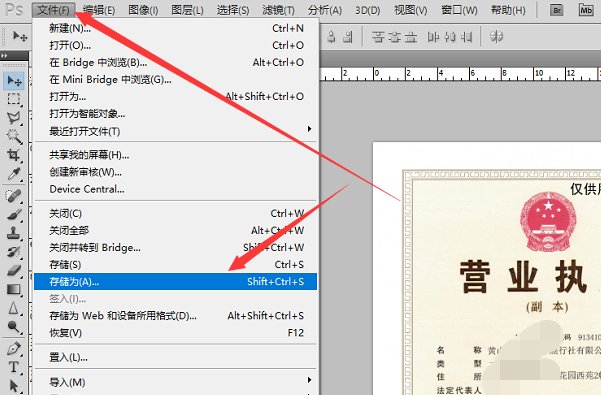
Task: Open the 视图(V) menu
Action: coord(411,10)
